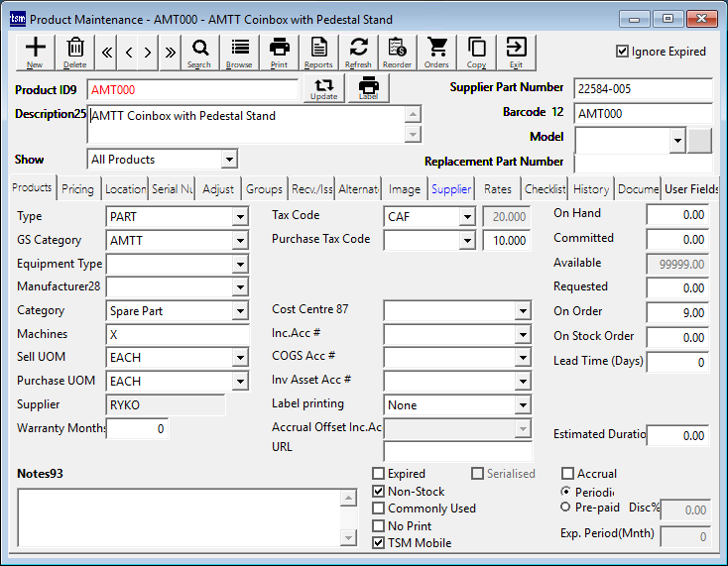Viewport: 728px width, 566px height.
Task: Click the Copy product icon
Action: click(476, 52)
